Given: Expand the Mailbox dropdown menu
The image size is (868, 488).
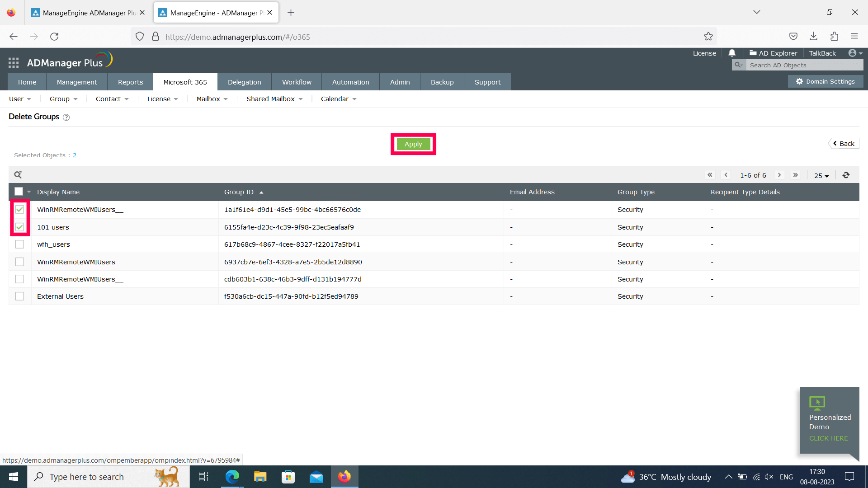Looking at the screenshot, I should pyautogui.click(x=212, y=99).
